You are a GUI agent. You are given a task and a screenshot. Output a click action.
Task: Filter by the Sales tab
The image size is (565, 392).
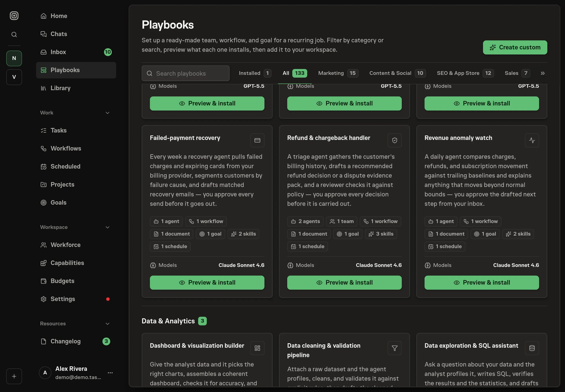(x=517, y=73)
